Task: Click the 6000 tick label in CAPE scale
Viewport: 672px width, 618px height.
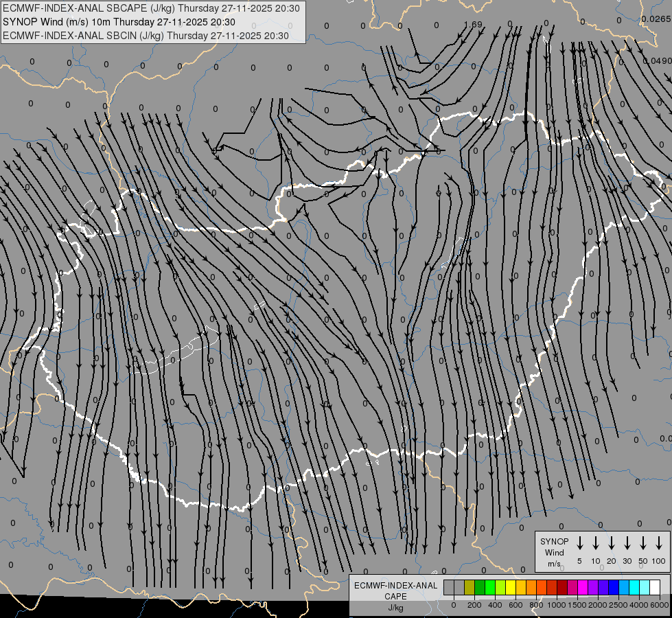Action: click(660, 605)
